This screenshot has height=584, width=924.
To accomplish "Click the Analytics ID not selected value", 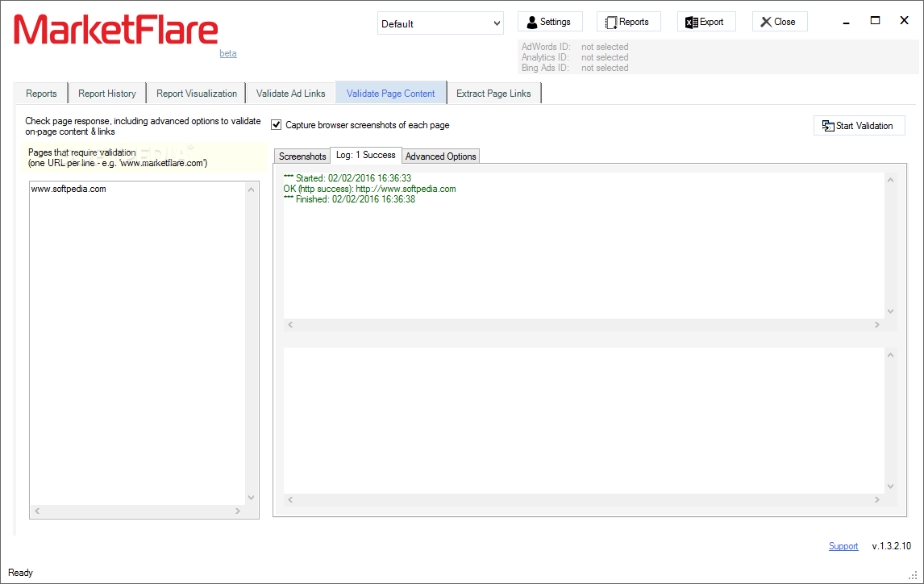I will pos(605,57).
